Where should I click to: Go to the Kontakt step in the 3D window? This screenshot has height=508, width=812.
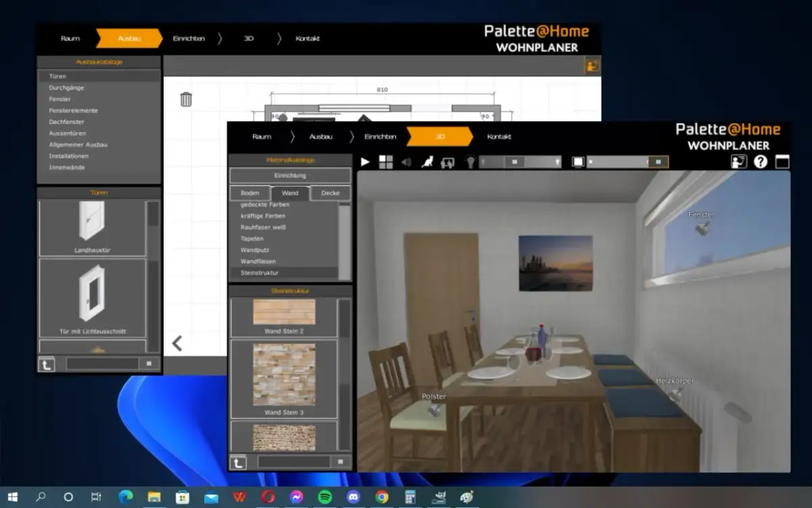(499, 137)
